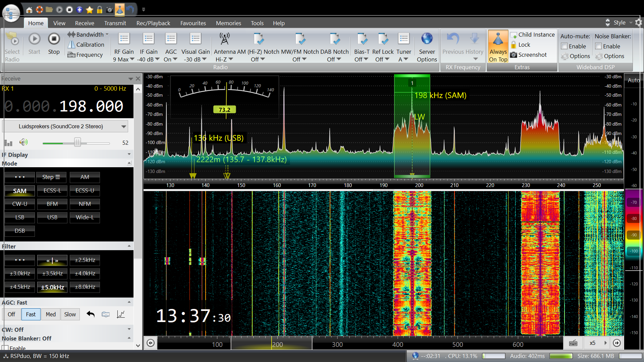Mute audio with the speaker icon
This screenshot has width=644, height=362.
point(23,142)
